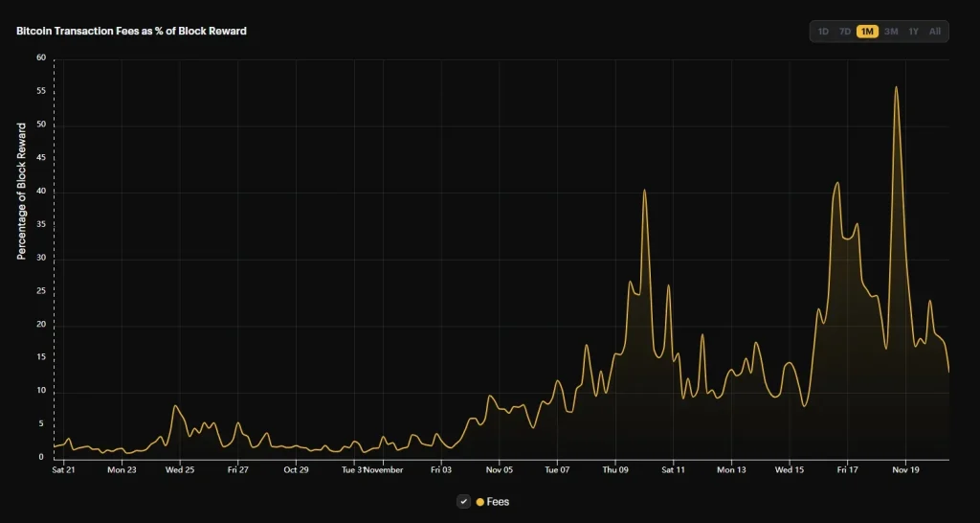Show the 1Y time range
Screen dimensions: 980x523
point(914,32)
